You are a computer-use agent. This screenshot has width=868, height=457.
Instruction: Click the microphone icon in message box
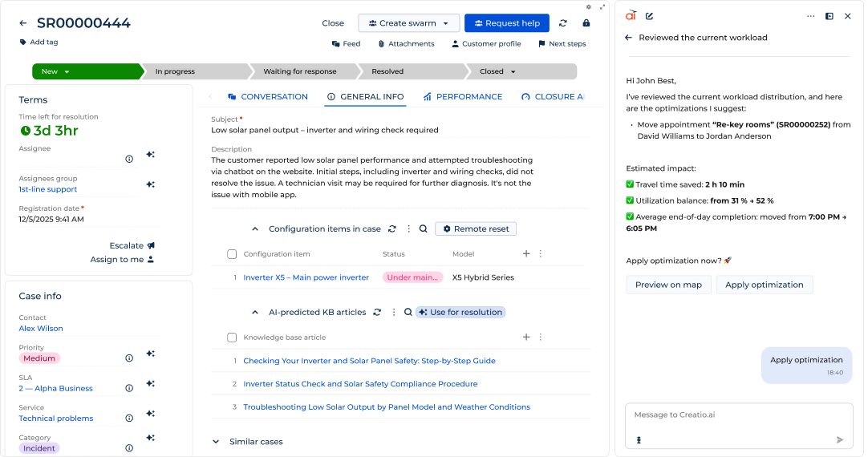(639, 439)
